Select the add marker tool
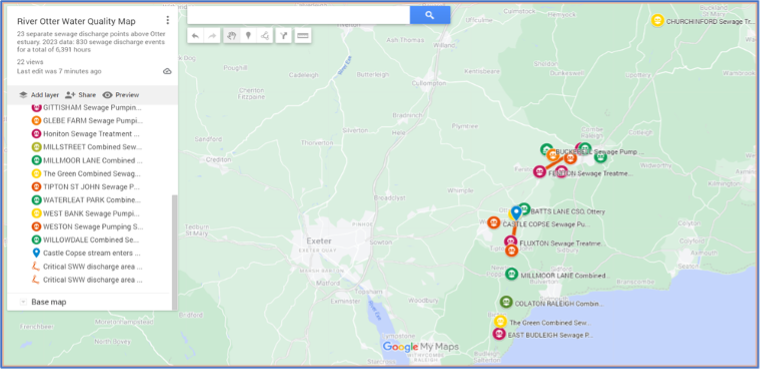The height and width of the screenshot is (370, 762). [x=248, y=35]
